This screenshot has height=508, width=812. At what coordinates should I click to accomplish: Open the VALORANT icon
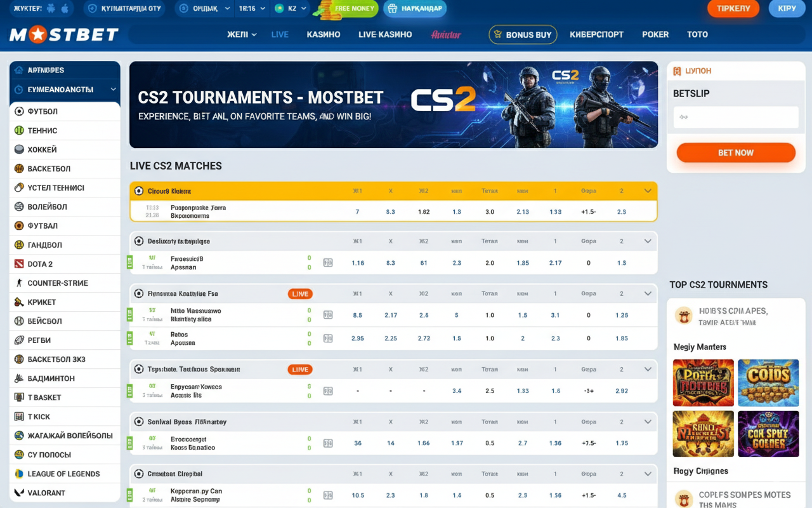[x=19, y=492]
